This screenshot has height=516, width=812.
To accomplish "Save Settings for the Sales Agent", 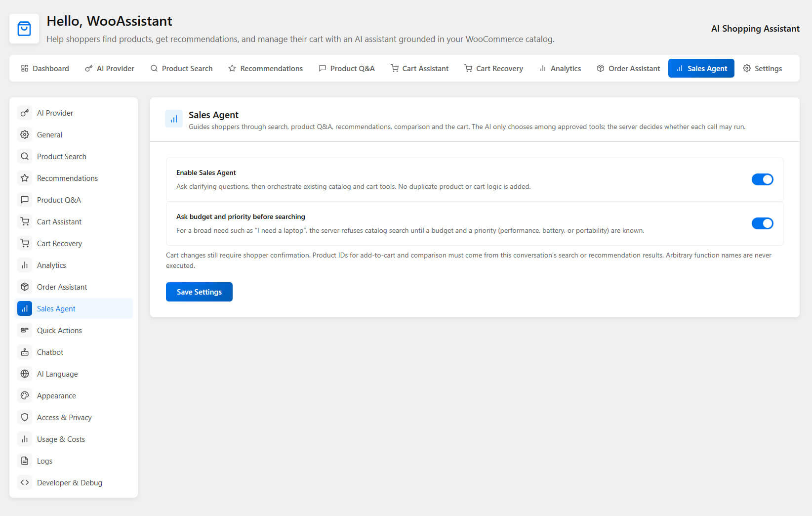I will click(199, 292).
